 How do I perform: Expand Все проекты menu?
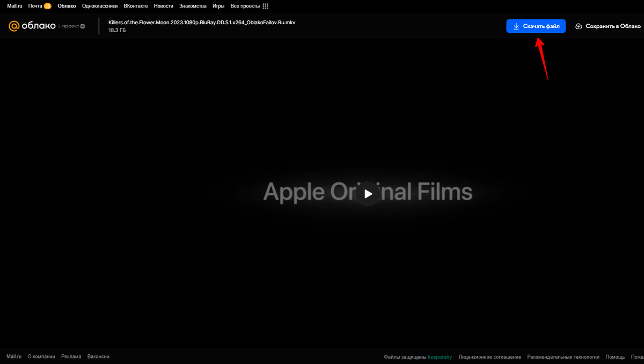coord(245,6)
